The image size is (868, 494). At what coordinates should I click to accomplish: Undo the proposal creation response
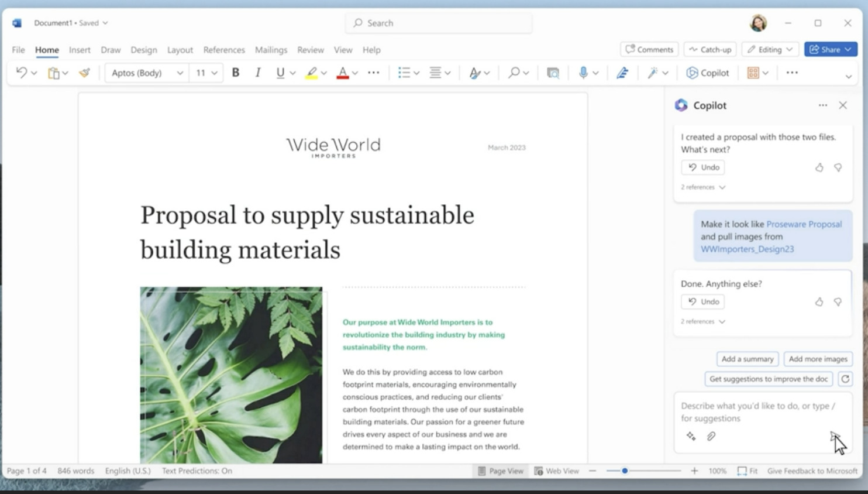coord(703,167)
